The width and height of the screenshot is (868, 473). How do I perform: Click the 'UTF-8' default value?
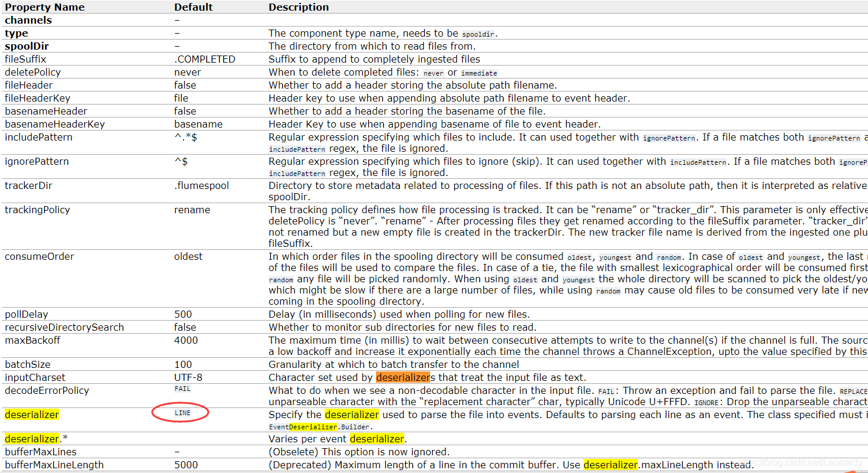[188, 377]
